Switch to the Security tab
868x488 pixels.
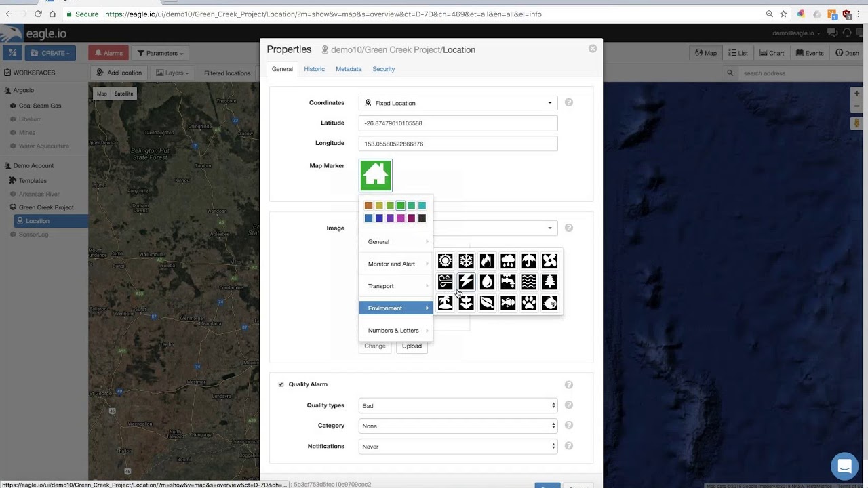point(383,69)
